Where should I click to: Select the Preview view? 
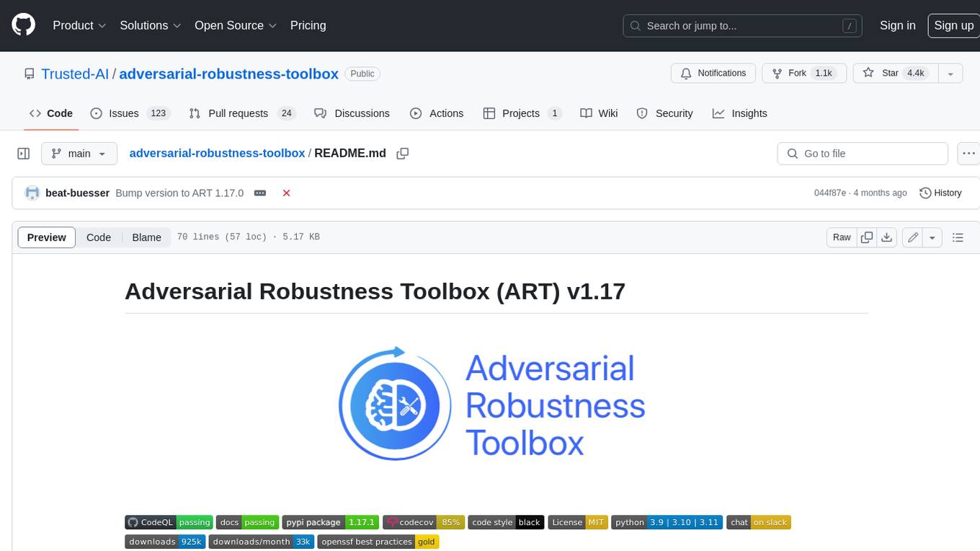47,237
